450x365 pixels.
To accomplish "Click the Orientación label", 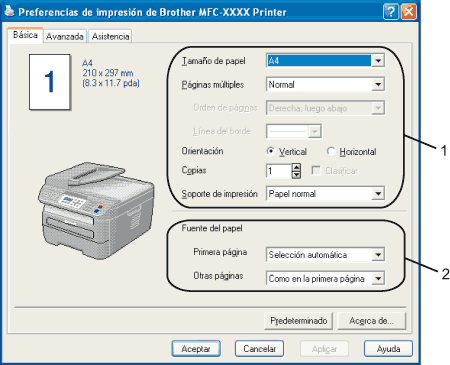I will tap(202, 151).
